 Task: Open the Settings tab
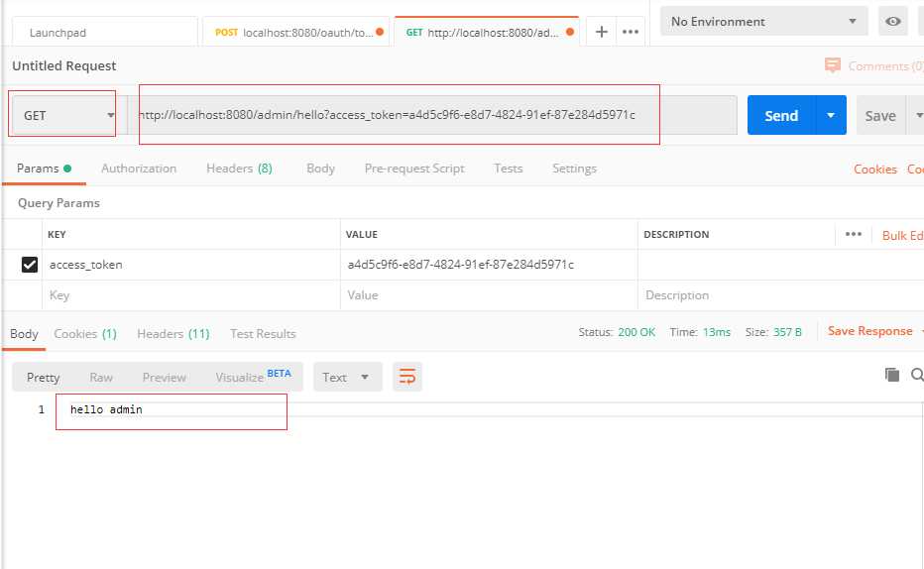574,169
